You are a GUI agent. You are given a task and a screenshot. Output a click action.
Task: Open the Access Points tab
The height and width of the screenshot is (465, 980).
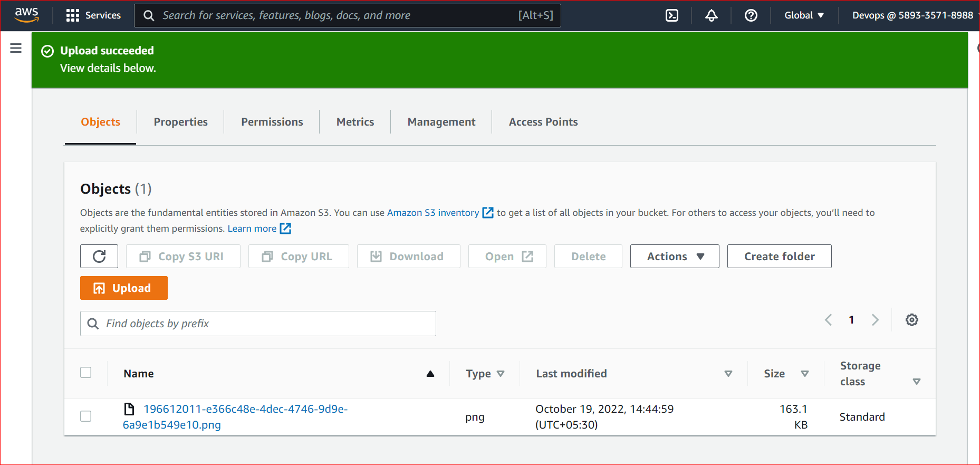pos(543,122)
